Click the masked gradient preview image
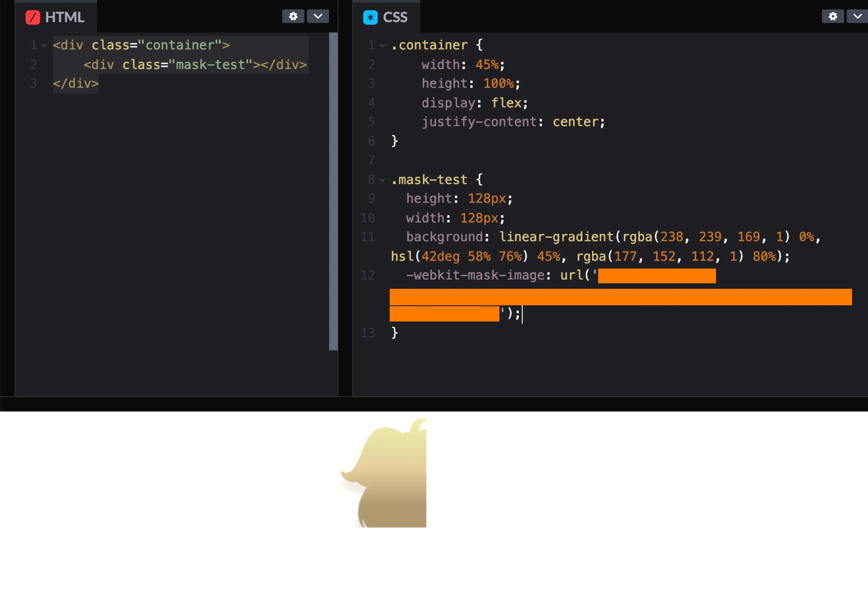The height and width of the screenshot is (599, 868). click(383, 473)
